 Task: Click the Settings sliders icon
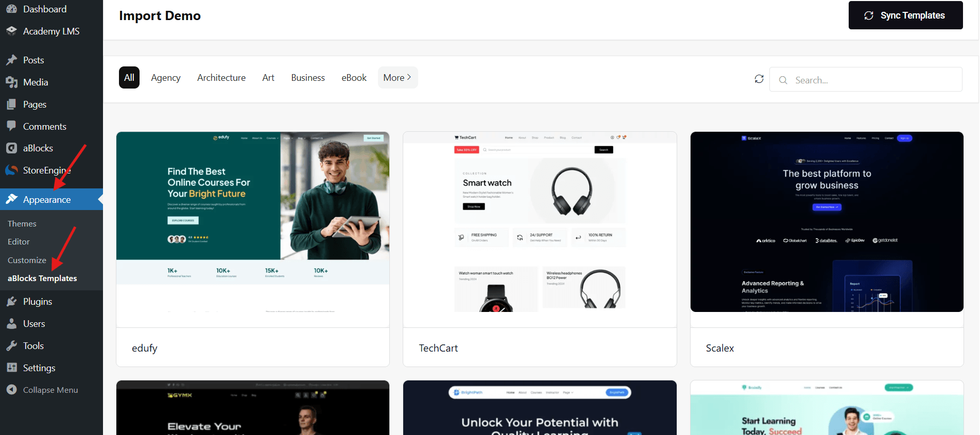coord(11,368)
